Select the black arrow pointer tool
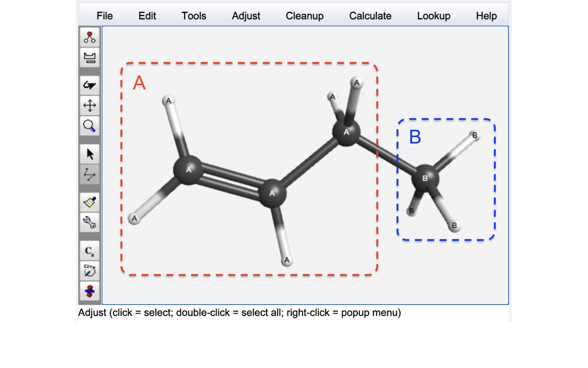 [90, 154]
